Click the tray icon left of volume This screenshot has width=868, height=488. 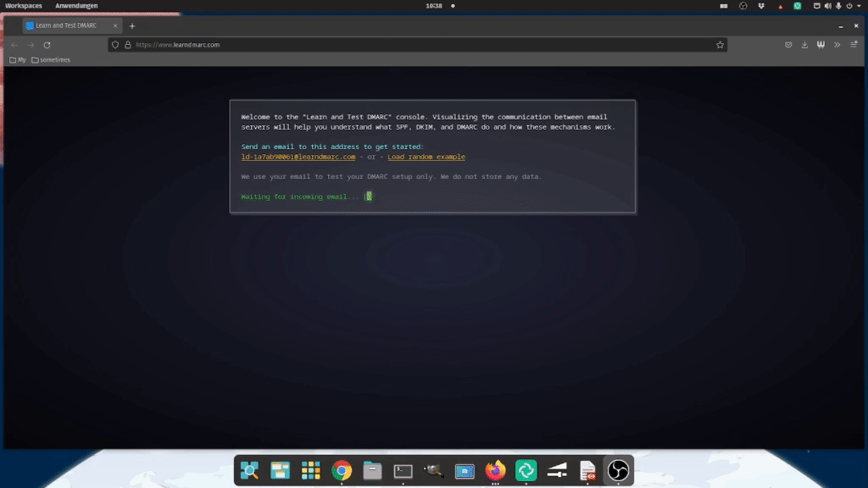click(x=816, y=6)
